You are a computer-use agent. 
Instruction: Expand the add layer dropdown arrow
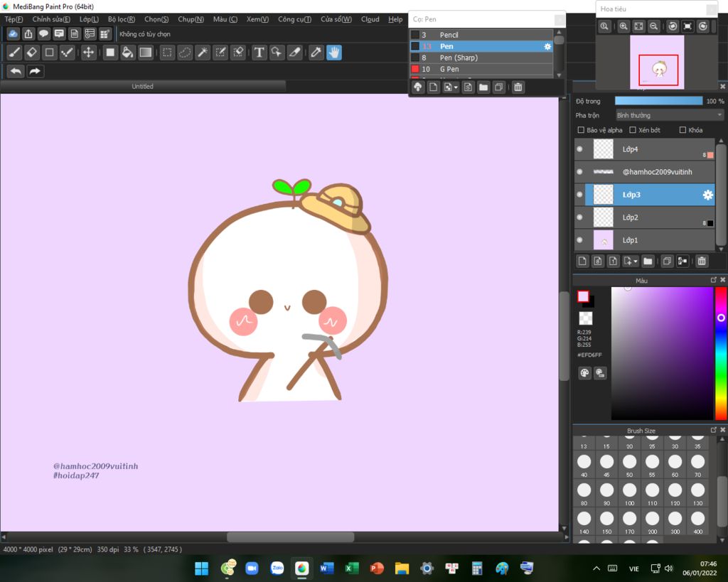636,262
